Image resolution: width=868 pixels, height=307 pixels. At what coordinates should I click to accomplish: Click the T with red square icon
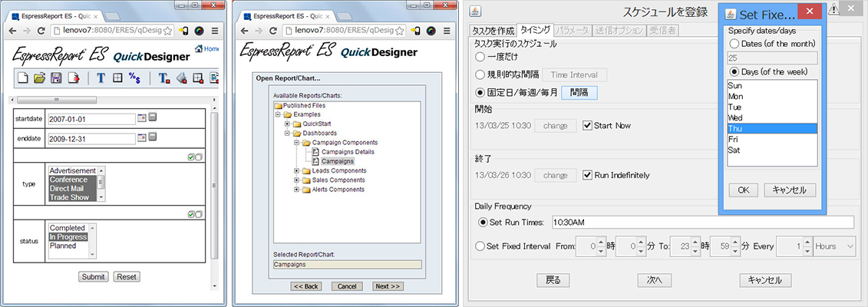164,78
